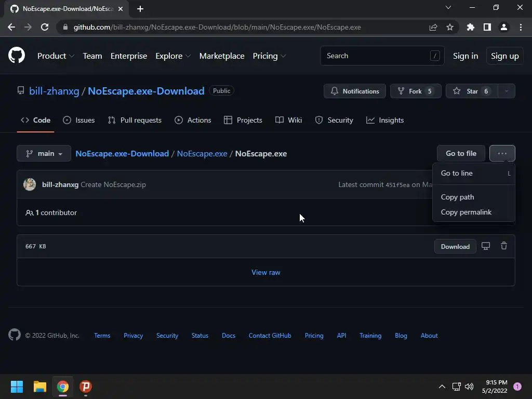Image resolution: width=532 pixels, height=399 pixels.
Task: Click bill-zhanxg's avatar image
Action: point(30,184)
